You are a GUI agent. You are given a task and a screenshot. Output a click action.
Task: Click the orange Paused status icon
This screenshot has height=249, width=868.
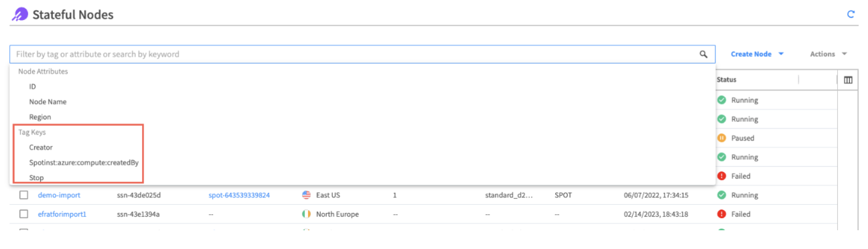coord(721,138)
